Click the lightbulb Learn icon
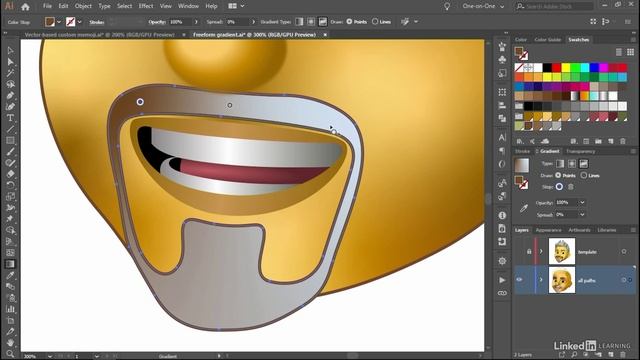This screenshot has height=360, width=640. (447, 6)
